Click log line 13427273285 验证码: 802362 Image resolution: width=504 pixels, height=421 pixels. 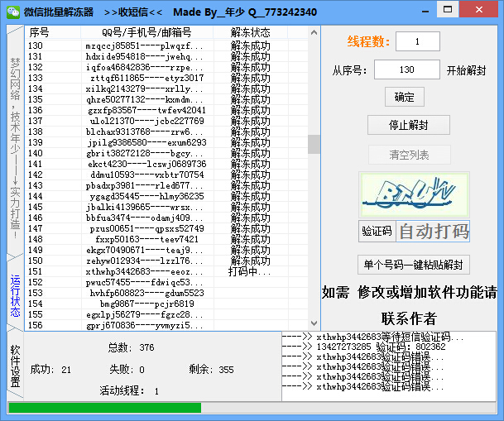pos(363,347)
